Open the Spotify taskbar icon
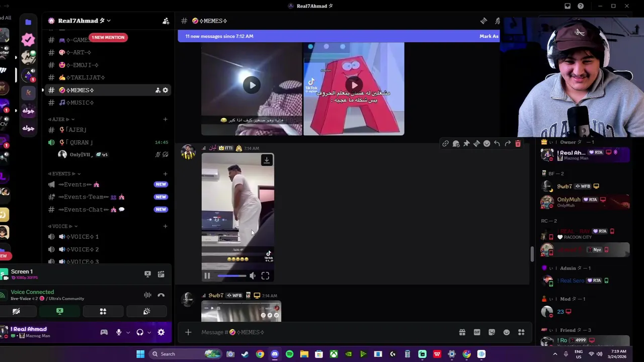 289,354
